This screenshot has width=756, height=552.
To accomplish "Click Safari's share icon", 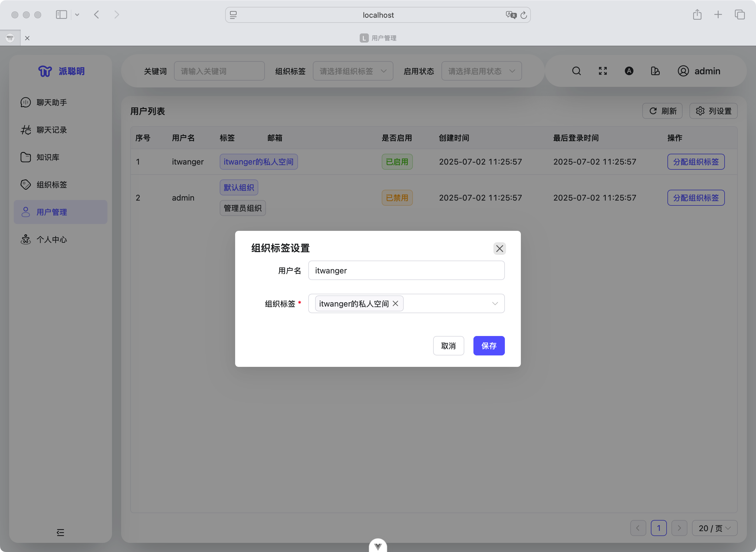I will (x=697, y=15).
